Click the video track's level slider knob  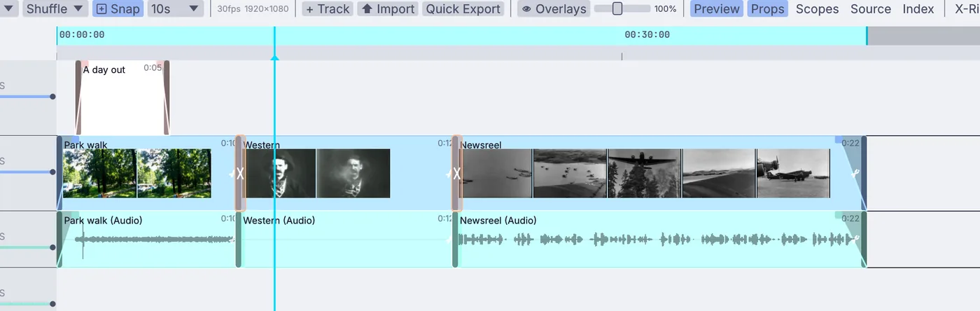[x=52, y=172]
